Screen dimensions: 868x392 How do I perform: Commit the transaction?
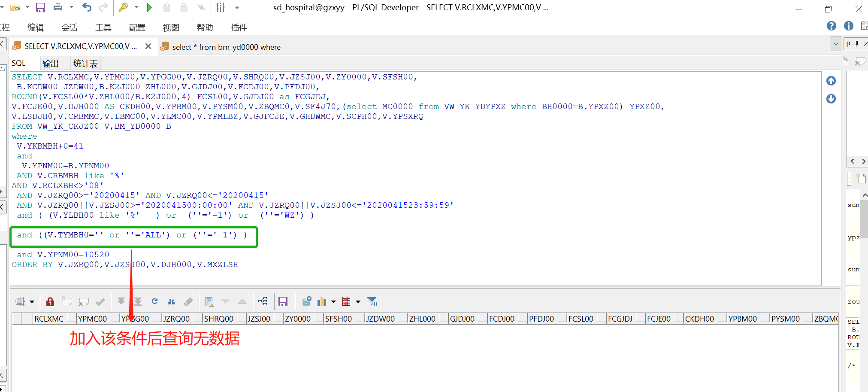click(167, 7)
